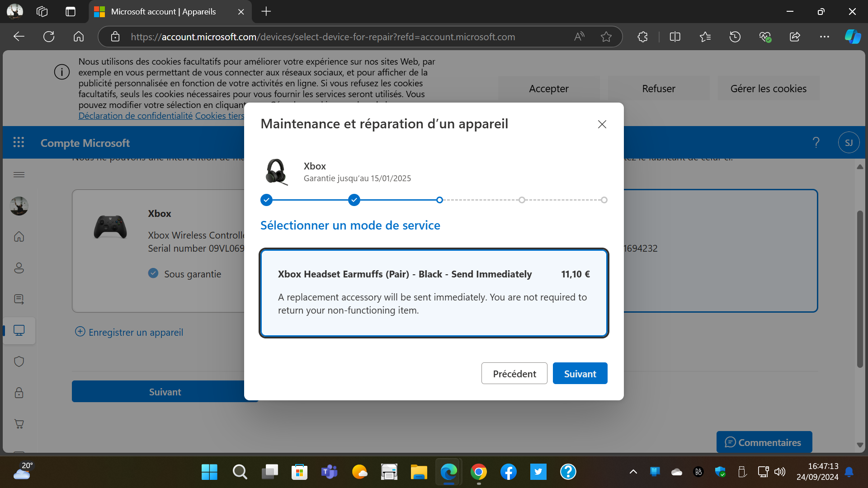Open the Security shield sidebar icon
The width and height of the screenshot is (868, 488).
click(x=19, y=361)
